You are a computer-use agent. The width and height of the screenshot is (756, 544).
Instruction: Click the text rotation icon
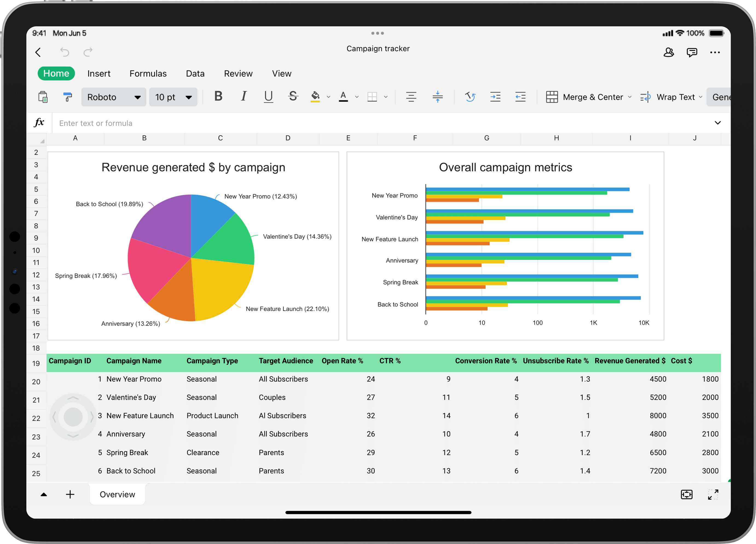pyautogui.click(x=470, y=97)
